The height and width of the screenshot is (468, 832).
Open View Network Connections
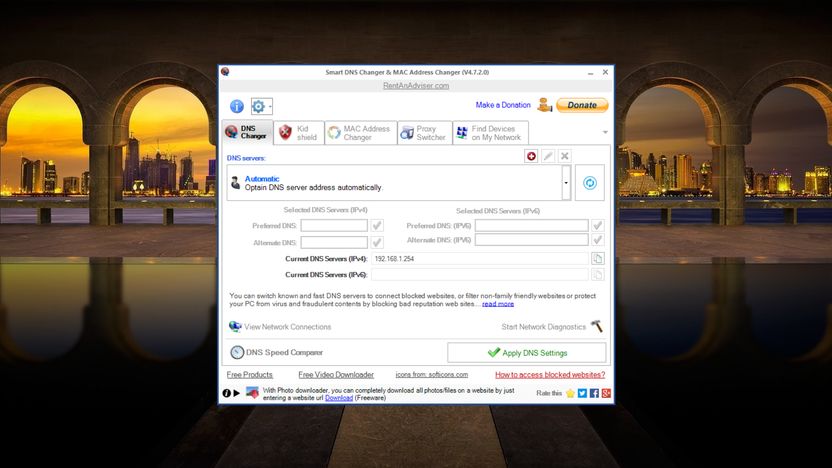pos(280,327)
